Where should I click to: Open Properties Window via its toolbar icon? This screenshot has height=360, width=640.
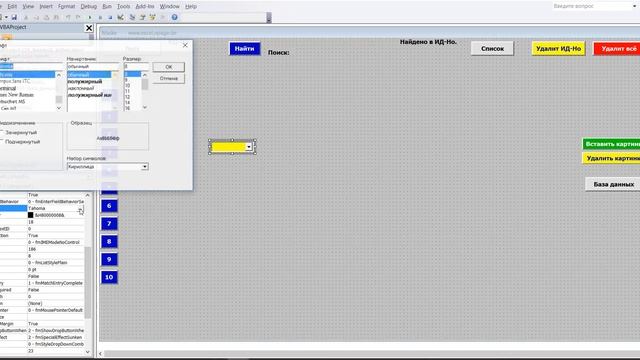(142, 17)
